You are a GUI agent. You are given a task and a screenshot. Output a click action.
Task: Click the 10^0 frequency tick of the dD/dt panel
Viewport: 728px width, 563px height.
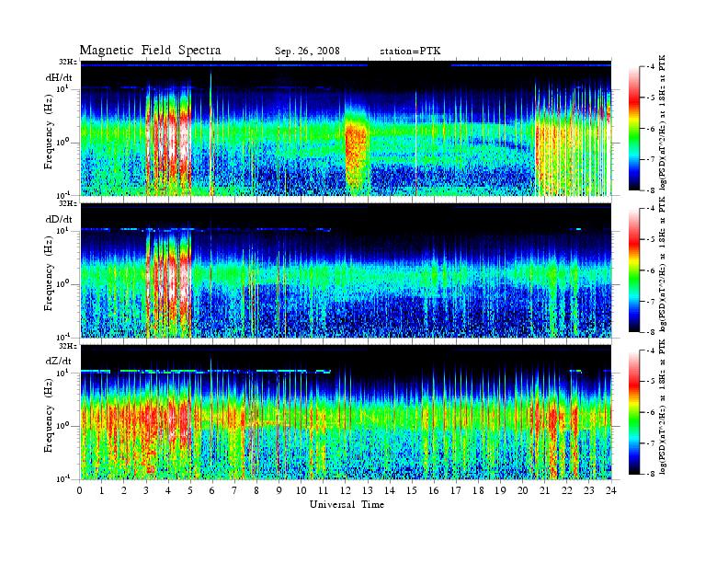(x=63, y=283)
